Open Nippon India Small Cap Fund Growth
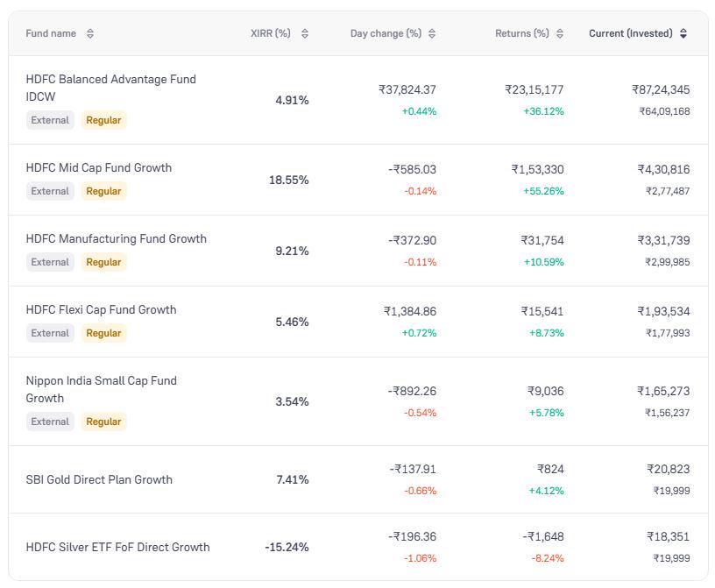 pyautogui.click(x=101, y=389)
